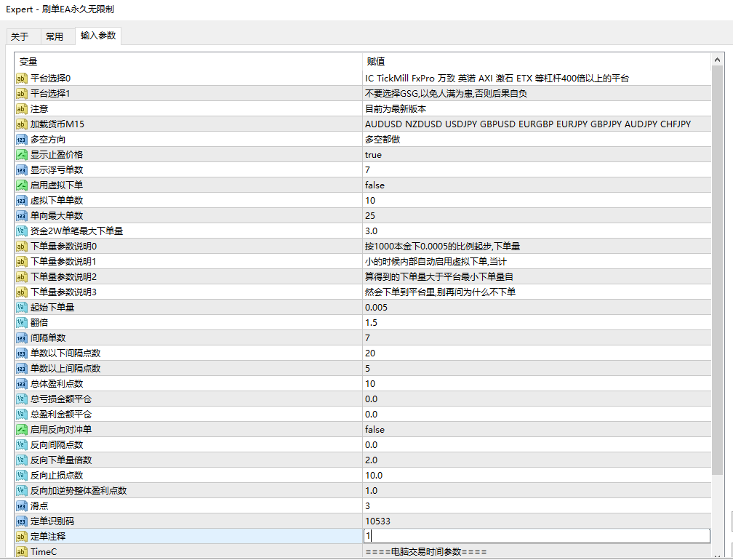This screenshot has height=560, width=733.
Task: Select the icon beside 定单识别码
Action: coord(22,521)
